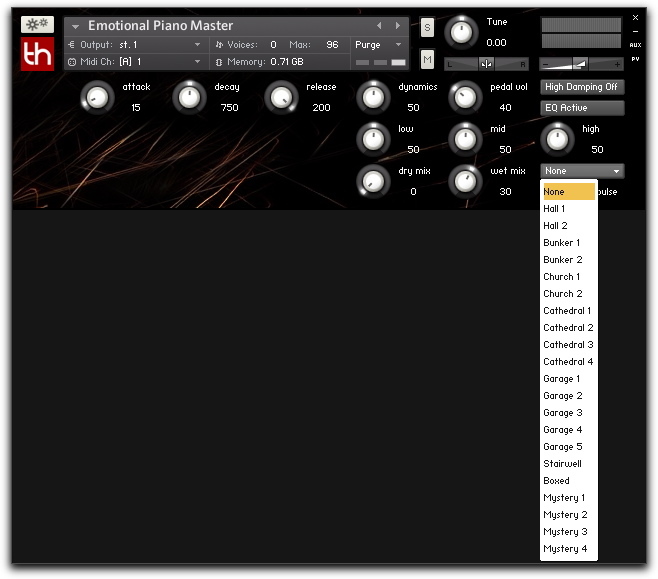The width and height of the screenshot is (658, 579).
Task: Open the Output st. 1 dropdown
Action: tap(197, 44)
